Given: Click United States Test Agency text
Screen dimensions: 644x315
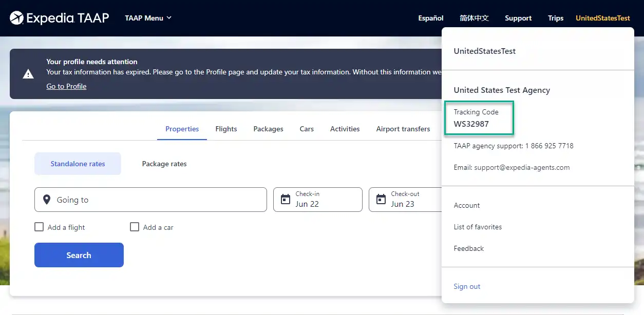Looking at the screenshot, I should 502,90.
